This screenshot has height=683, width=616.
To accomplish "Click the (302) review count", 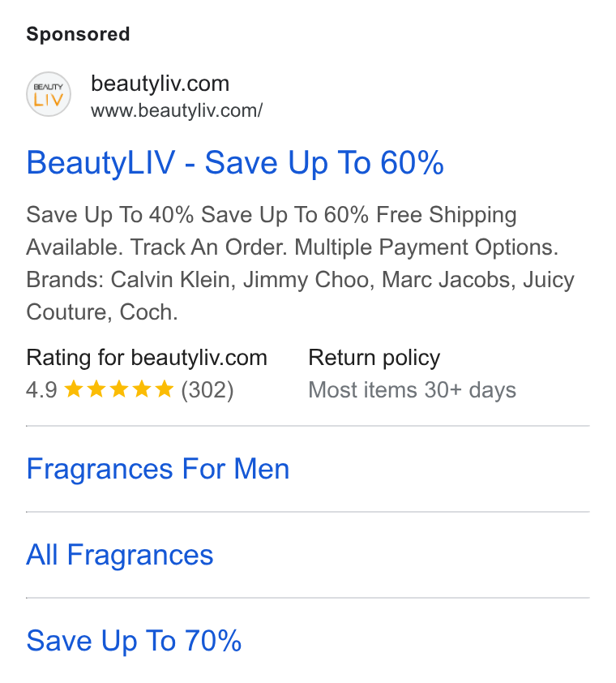I will click(207, 390).
